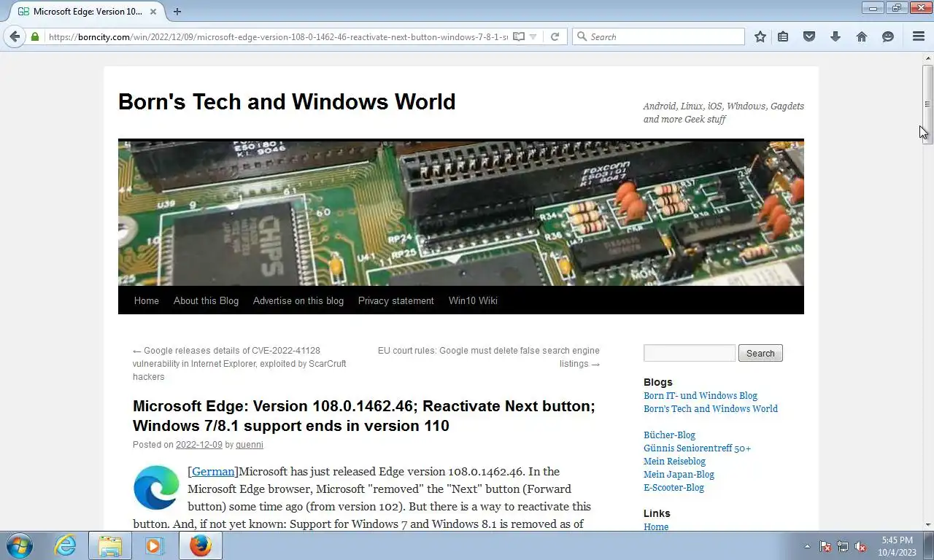Go back with Firefox back arrow
This screenshot has width=934, height=560.
[15, 36]
